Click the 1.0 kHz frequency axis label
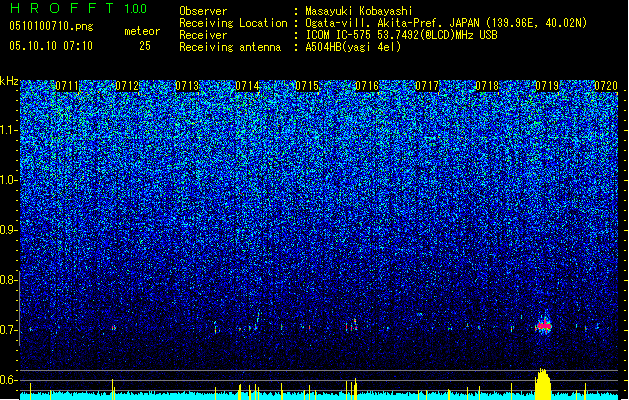Screen dimensions: 629x400 (x=9, y=180)
